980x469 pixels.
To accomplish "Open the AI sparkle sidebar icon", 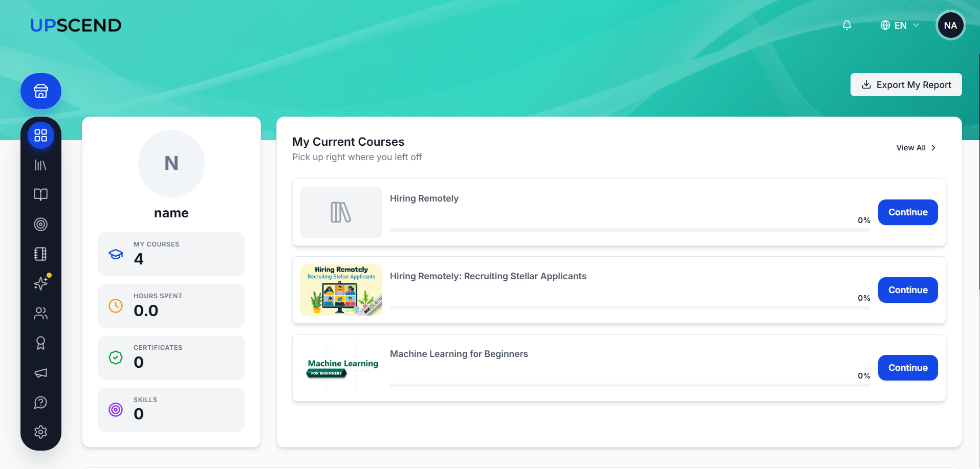I will (x=41, y=283).
